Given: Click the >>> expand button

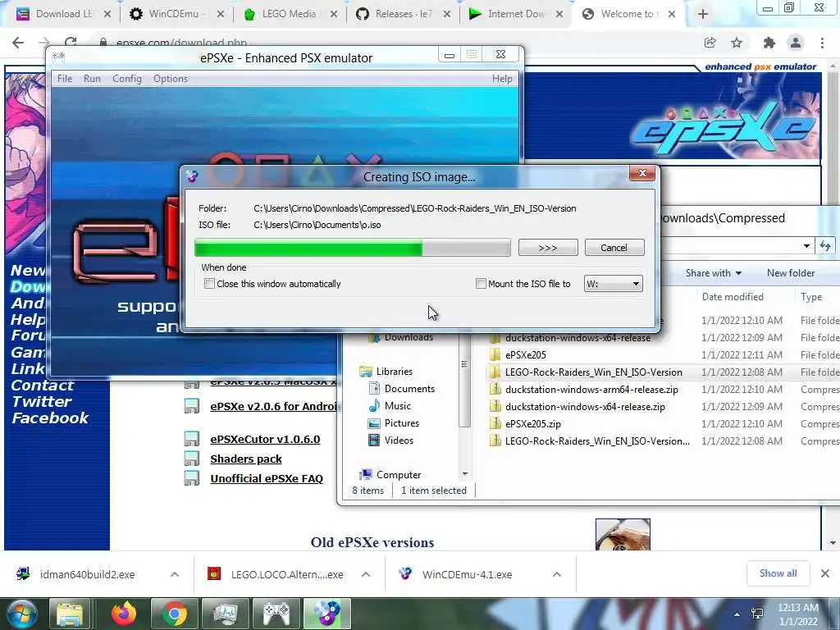Looking at the screenshot, I should point(547,248).
